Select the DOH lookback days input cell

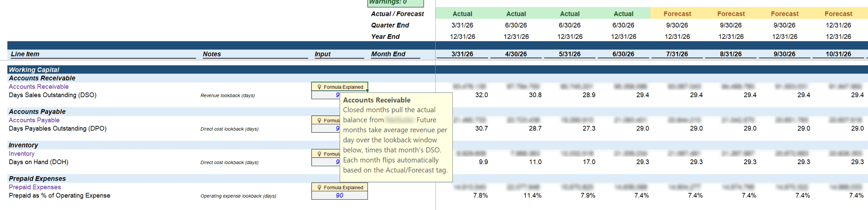click(x=326, y=162)
